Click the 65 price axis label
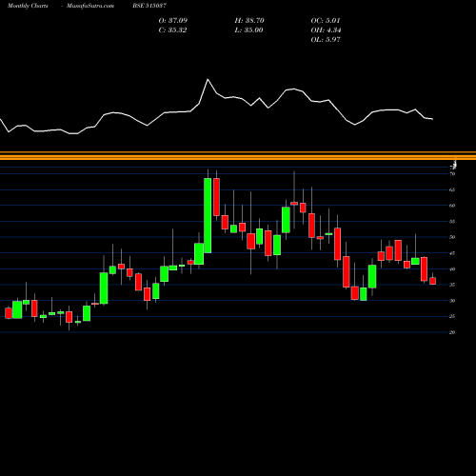 point(452,189)
